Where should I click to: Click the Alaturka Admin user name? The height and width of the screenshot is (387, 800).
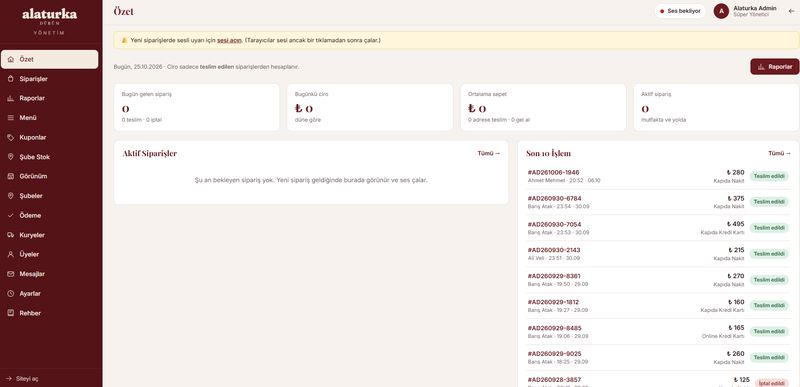[755, 8]
